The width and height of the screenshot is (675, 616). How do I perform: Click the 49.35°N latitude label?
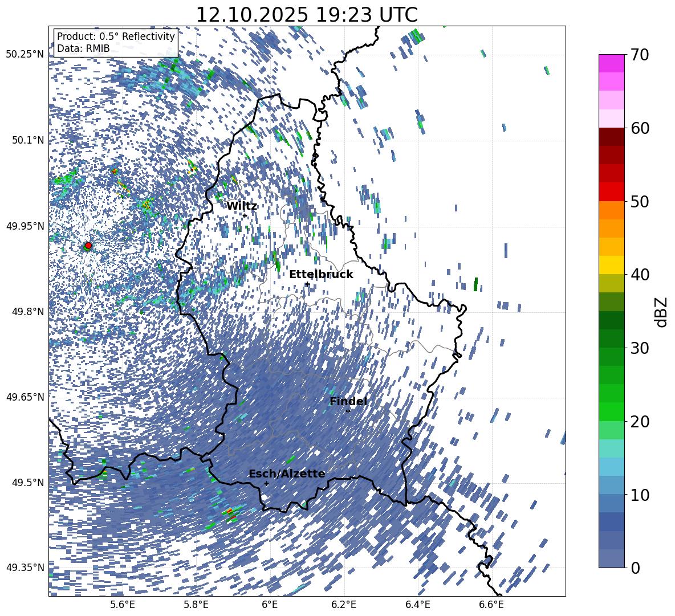pos(25,568)
